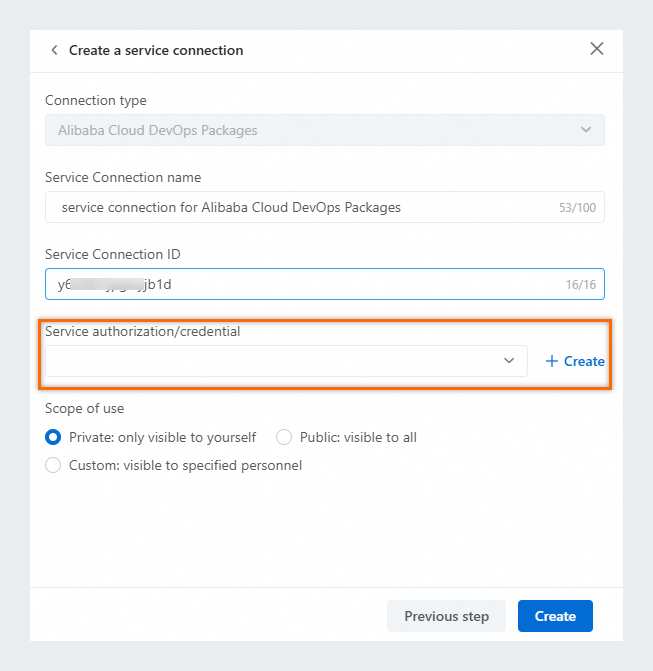Click the Create link next to the credential dropdown
653x671 pixels.
(x=584, y=361)
